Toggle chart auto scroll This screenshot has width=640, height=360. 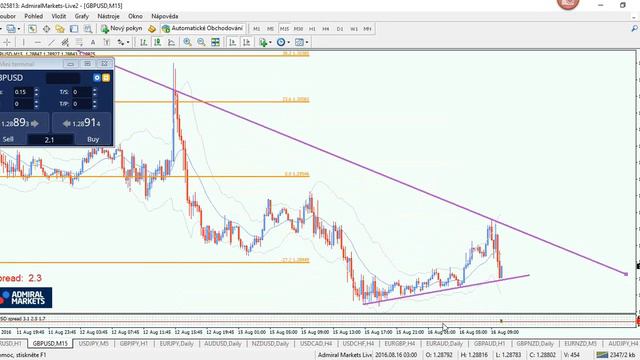[233, 42]
